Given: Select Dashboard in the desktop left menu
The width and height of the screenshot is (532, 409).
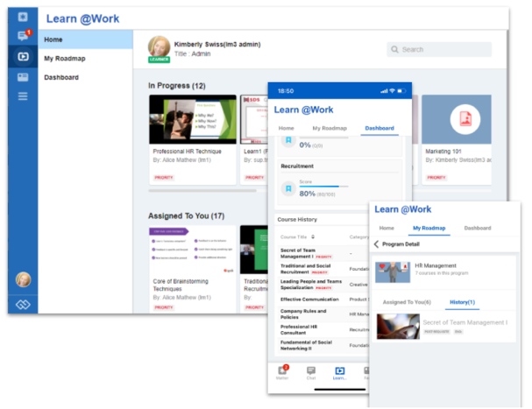Looking at the screenshot, I should 86,77.
